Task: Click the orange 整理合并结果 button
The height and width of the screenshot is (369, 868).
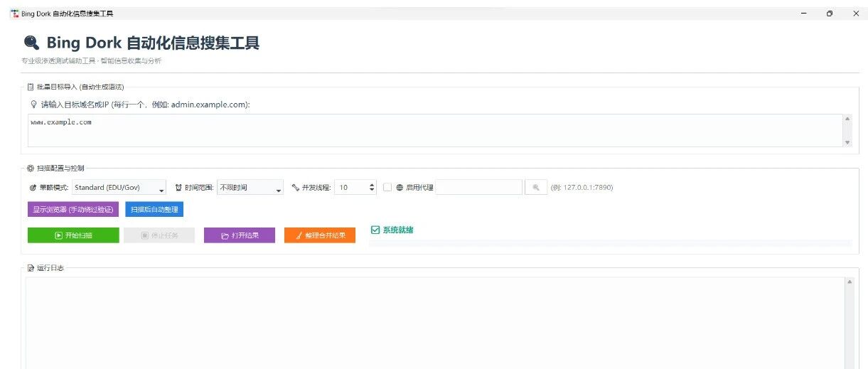Action: (x=319, y=235)
